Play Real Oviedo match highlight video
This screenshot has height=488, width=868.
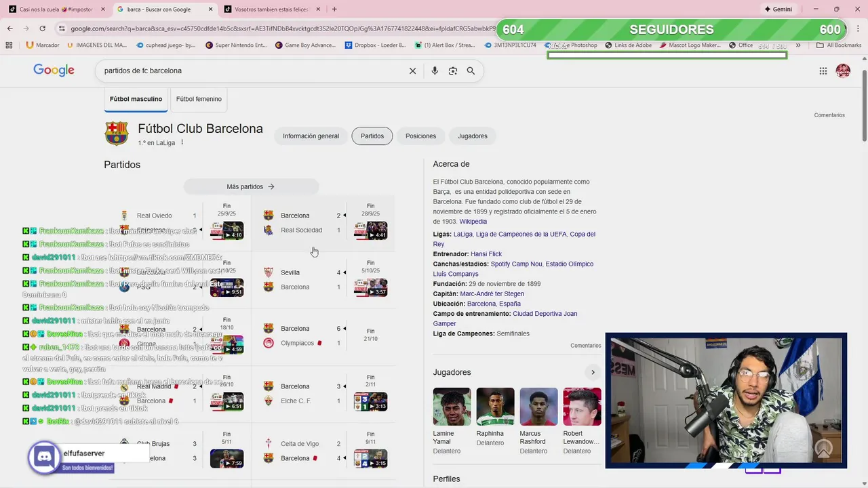226,230
